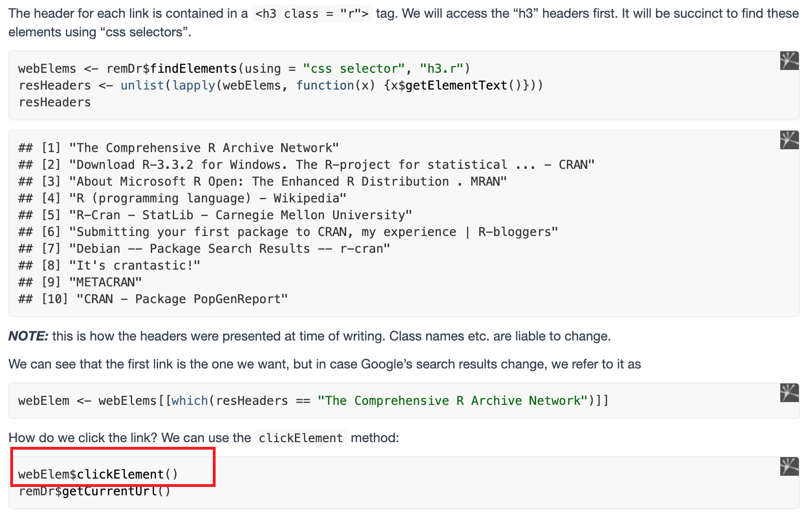Click the "CRAN - Package PopGenReport" output line
The height and width of the screenshot is (514, 812).
[153, 299]
